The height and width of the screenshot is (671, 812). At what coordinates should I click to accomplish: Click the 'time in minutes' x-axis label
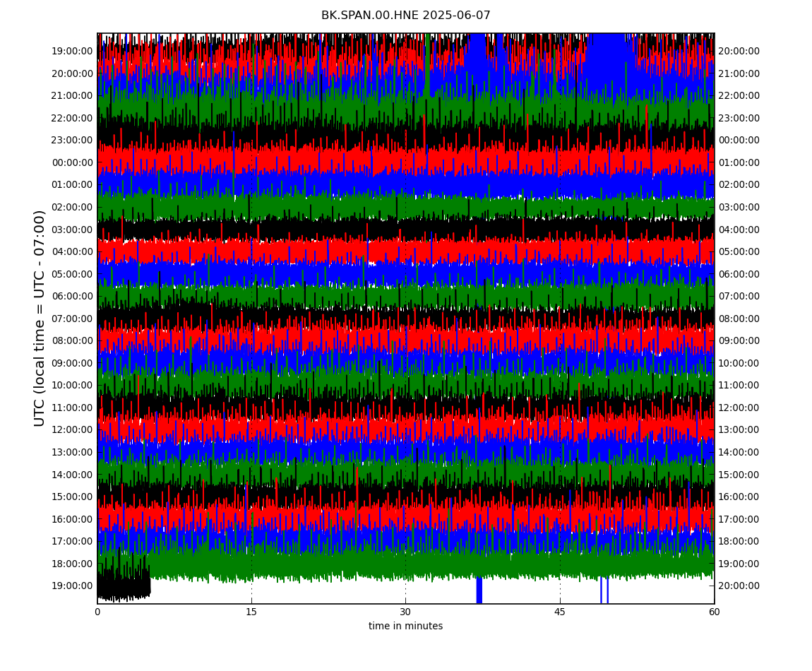[405, 626]
